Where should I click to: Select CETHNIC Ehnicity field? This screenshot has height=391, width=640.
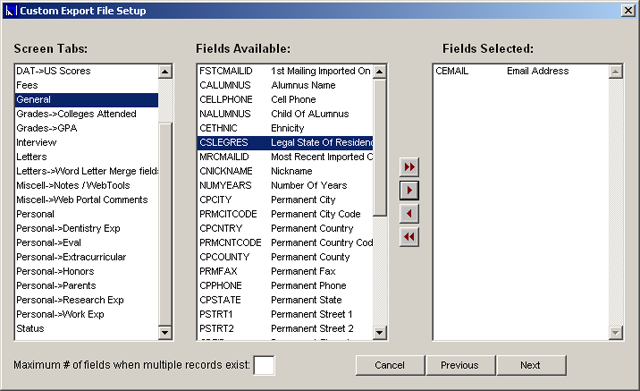tap(285, 128)
